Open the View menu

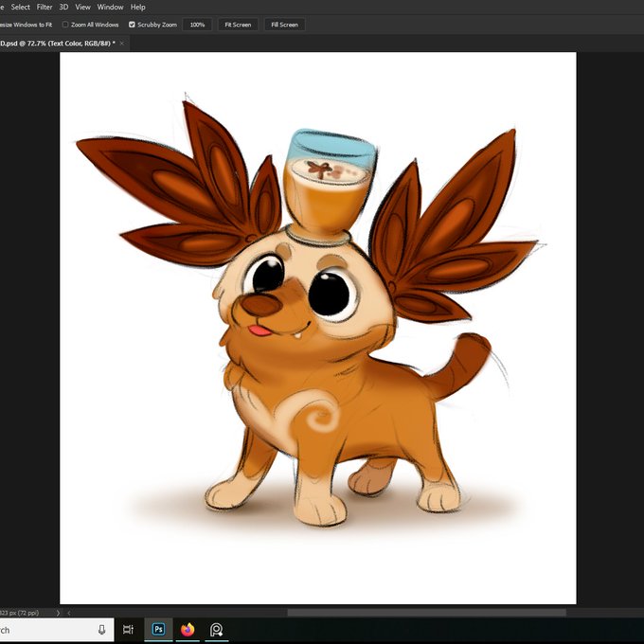click(82, 7)
